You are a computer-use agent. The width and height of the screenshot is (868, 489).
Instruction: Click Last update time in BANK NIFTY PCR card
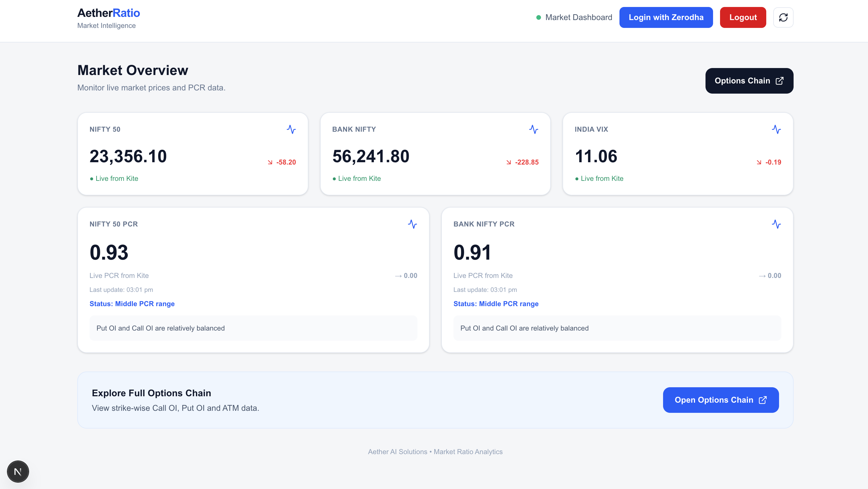(x=485, y=290)
